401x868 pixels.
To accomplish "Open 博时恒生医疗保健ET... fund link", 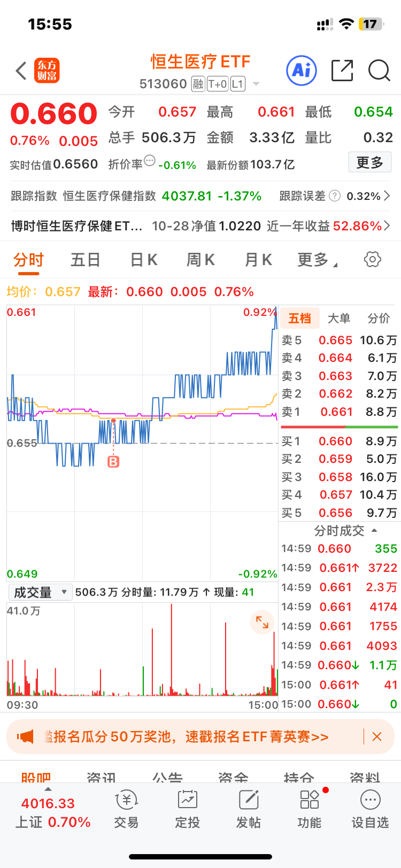I will coord(76,226).
